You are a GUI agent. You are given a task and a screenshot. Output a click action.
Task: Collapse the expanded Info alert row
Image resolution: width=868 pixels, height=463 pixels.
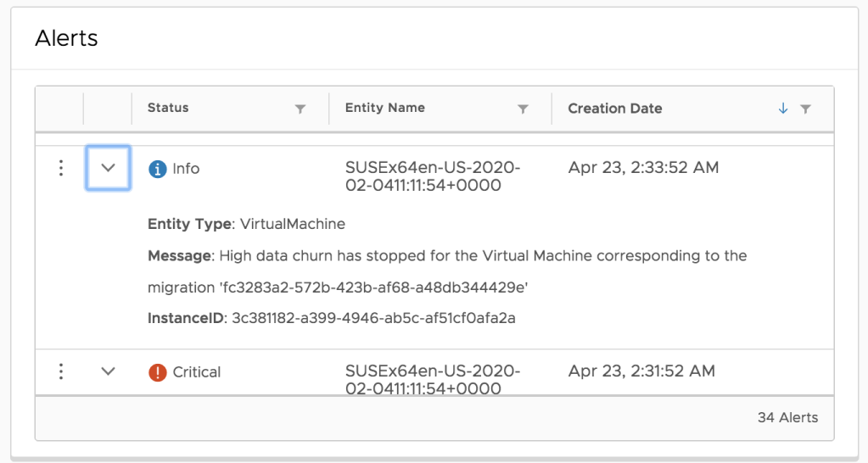coord(108,168)
